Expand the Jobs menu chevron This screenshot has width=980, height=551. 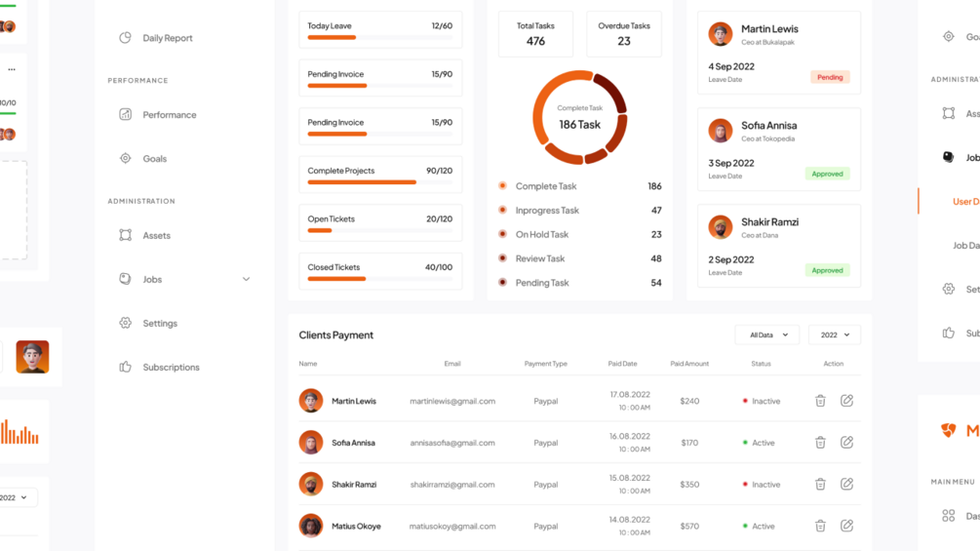[247, 279]
